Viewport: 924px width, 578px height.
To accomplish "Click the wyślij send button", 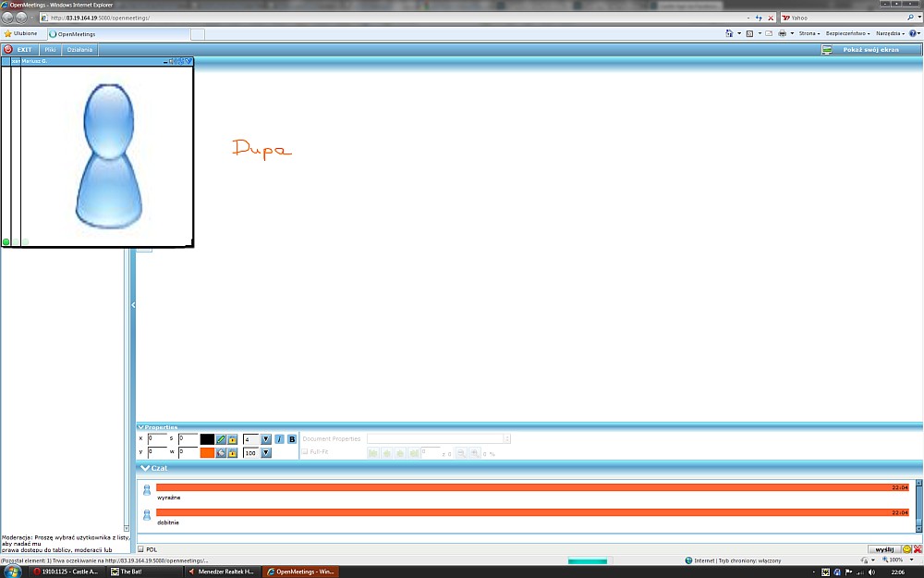I will pos(885,549).
